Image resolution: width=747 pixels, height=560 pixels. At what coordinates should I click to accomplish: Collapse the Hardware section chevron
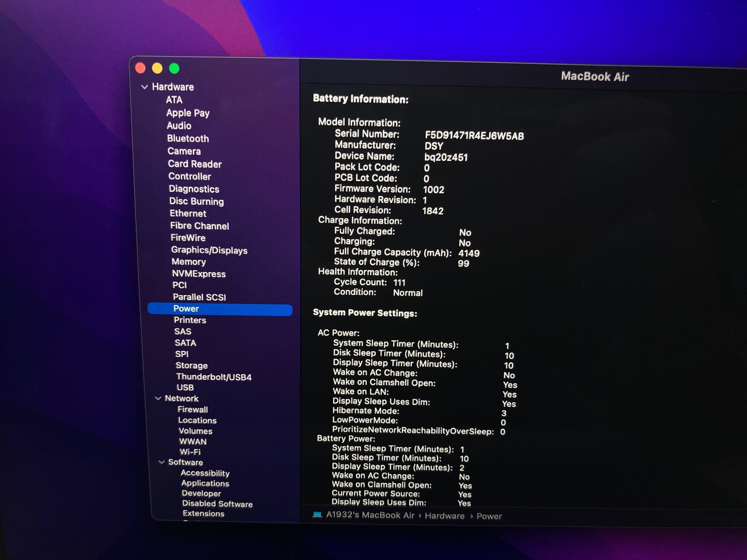point(144,87)
